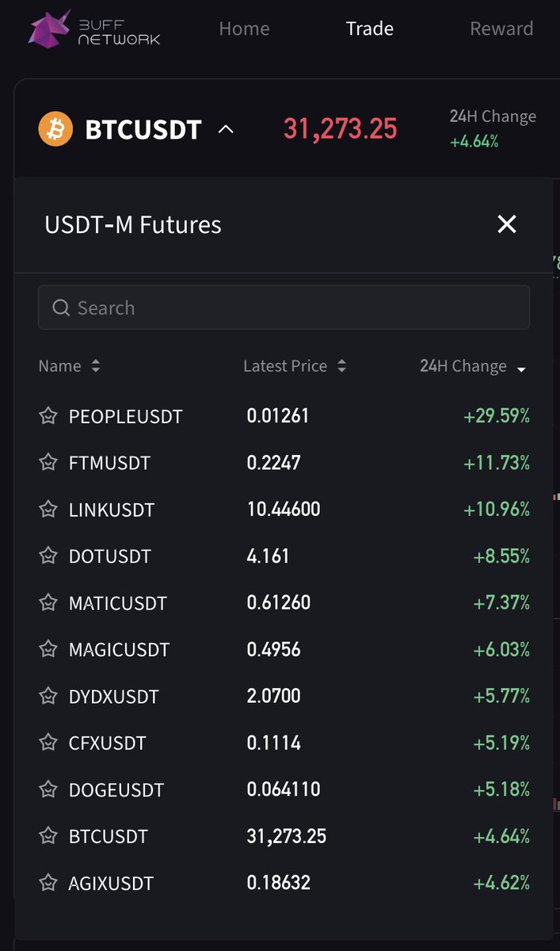Click MATICUSDT price 0.61260
The width and height of the screenshot is (560, 951).
[279, 602]
